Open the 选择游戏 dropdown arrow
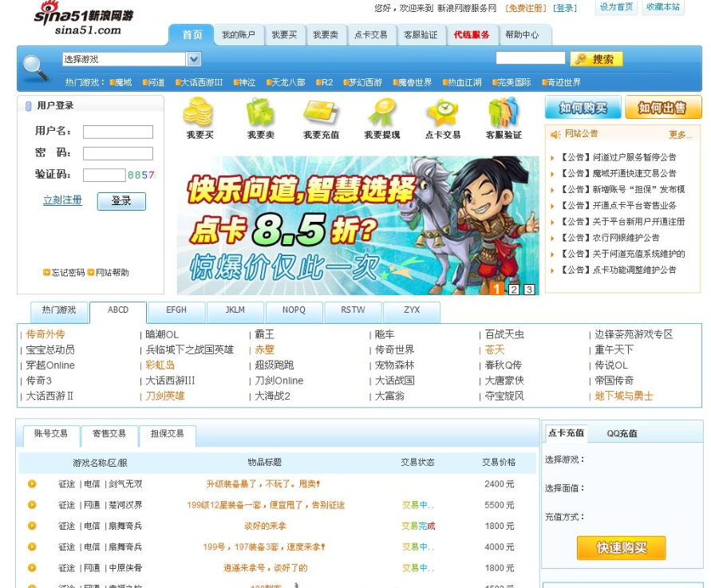 [x=194, y=59]
